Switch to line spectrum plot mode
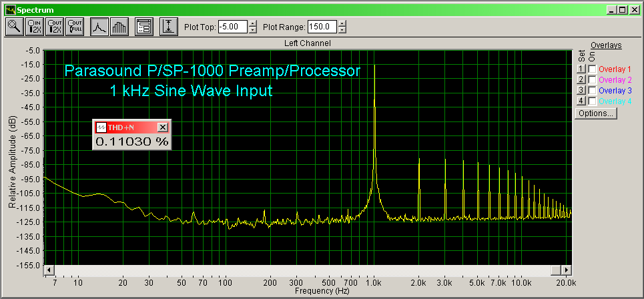 (x=99, y=27)
